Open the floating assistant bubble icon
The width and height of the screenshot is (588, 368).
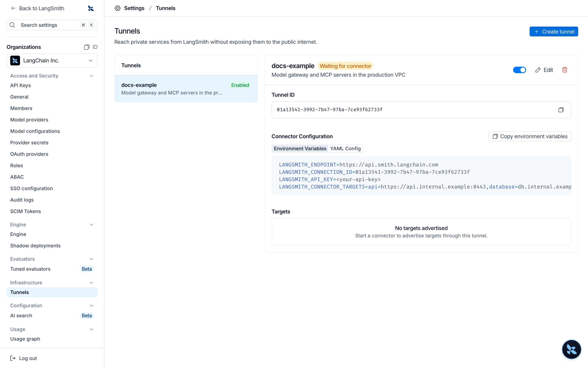pyautogui.click(x=571, y=349)
